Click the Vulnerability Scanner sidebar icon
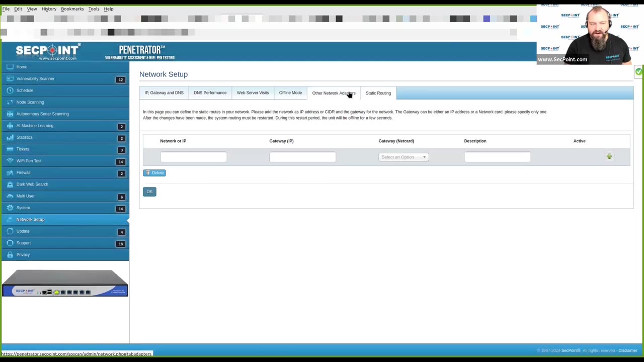The image size is (644, 362). (x=10, y=78)
